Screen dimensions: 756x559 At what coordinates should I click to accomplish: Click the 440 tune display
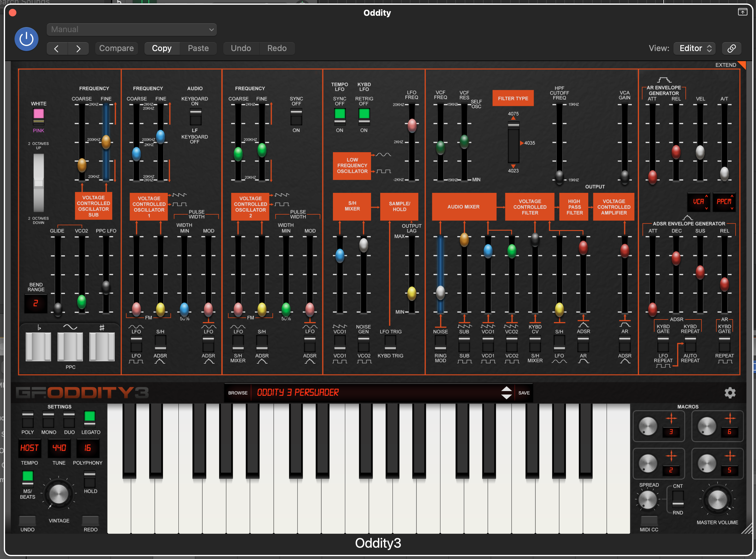[59, 448]
